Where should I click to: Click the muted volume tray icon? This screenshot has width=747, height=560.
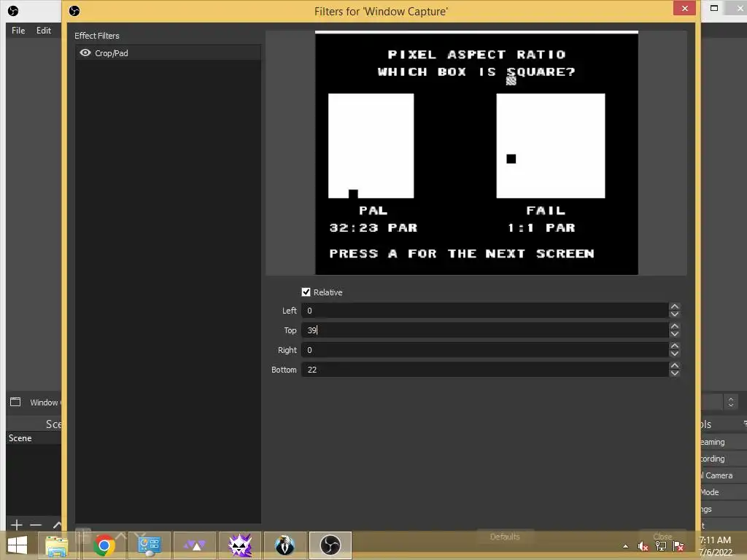pyautogui.click(x=643, y=546)
